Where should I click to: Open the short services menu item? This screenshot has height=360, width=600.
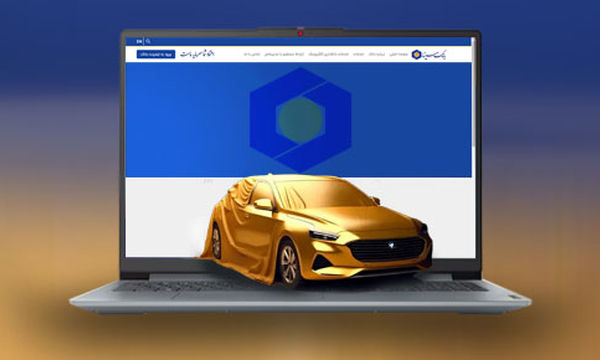[x=359, y=54]
